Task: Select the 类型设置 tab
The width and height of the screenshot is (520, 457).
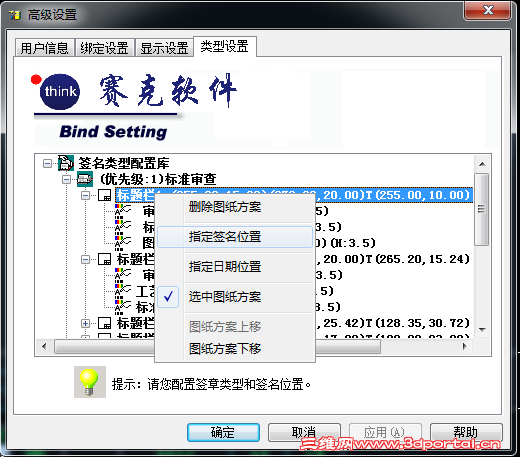Action: pos(225,46)
